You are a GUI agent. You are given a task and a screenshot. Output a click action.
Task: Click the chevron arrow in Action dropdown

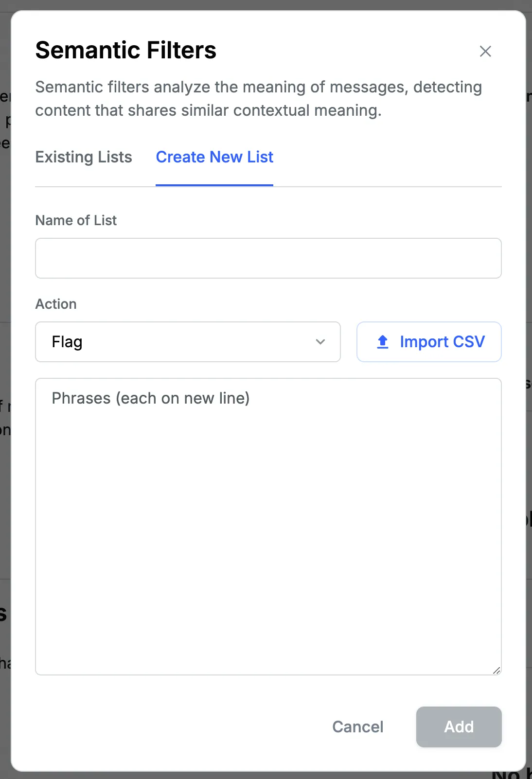click(x=320, y=342)
